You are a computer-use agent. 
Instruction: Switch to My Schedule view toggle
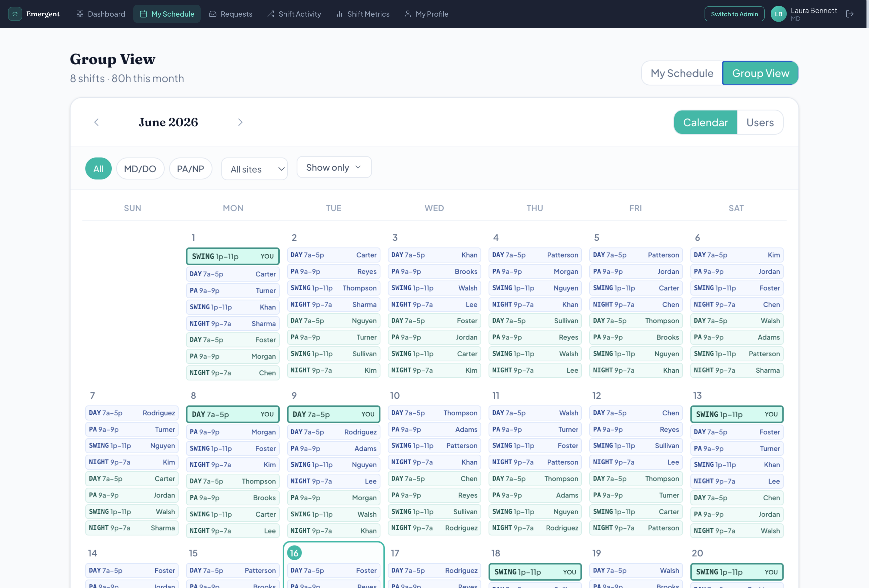point(682,73)
